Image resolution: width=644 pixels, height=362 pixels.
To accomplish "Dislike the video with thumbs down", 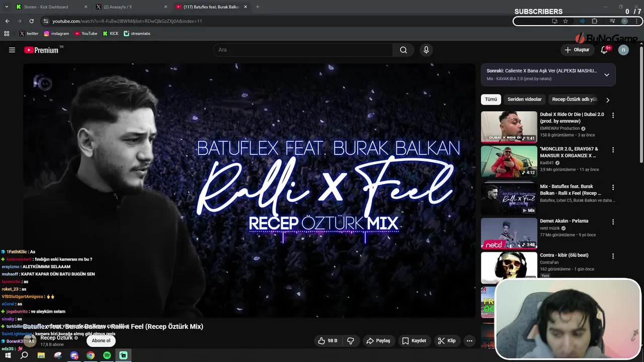I will 351,341.
